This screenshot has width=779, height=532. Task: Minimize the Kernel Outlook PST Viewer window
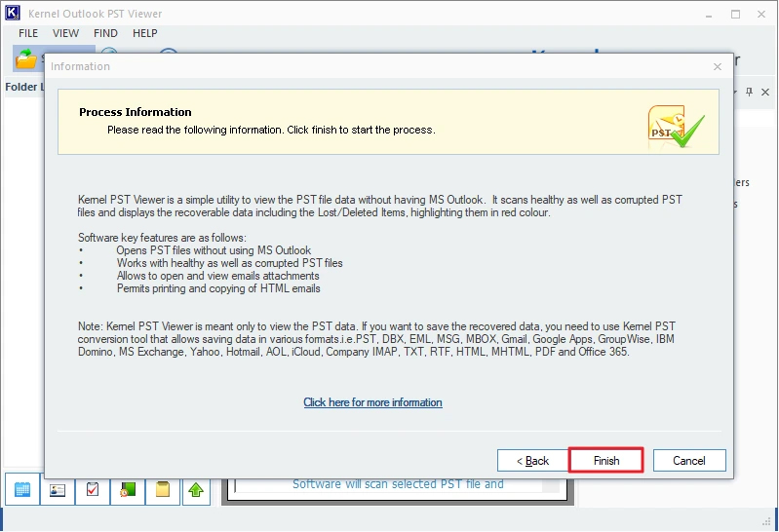(709, 15)
